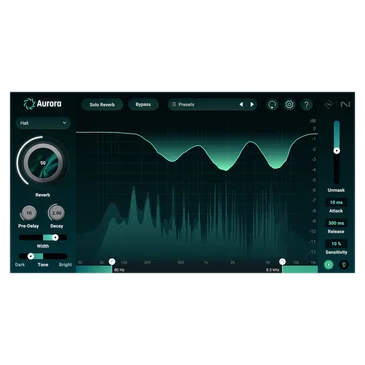Viewport: 365px width, 365px height.
Task: Select the next preset arrow
Action: tap(252, 105)
